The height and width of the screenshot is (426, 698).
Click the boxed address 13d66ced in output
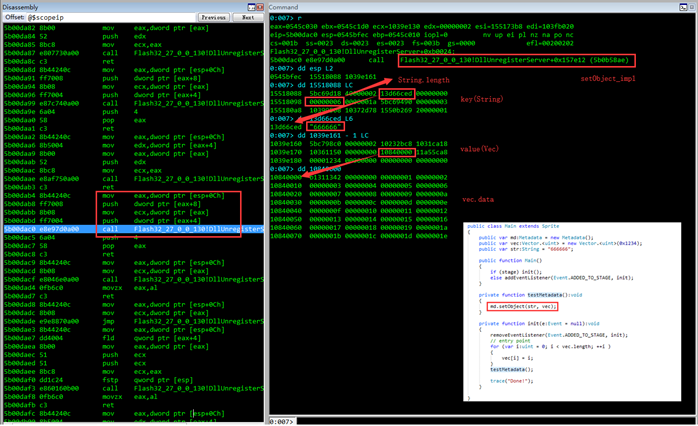click(397, 93)
